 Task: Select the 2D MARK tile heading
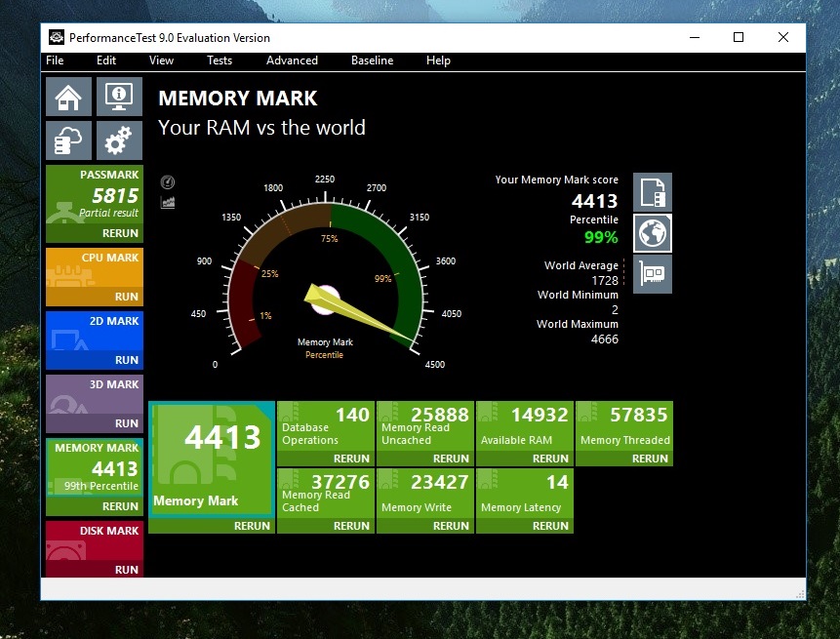click(x=113, y=321)
